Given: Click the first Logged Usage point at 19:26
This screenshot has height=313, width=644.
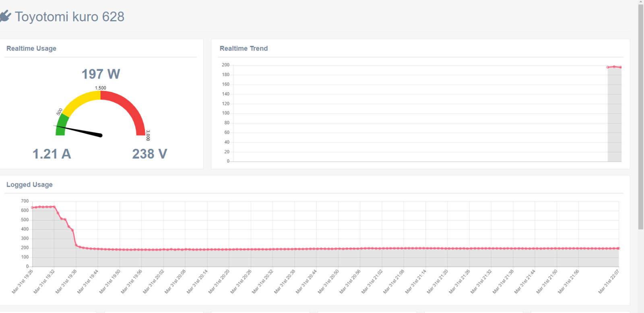Looking at the screenshot, I should 32,208.
